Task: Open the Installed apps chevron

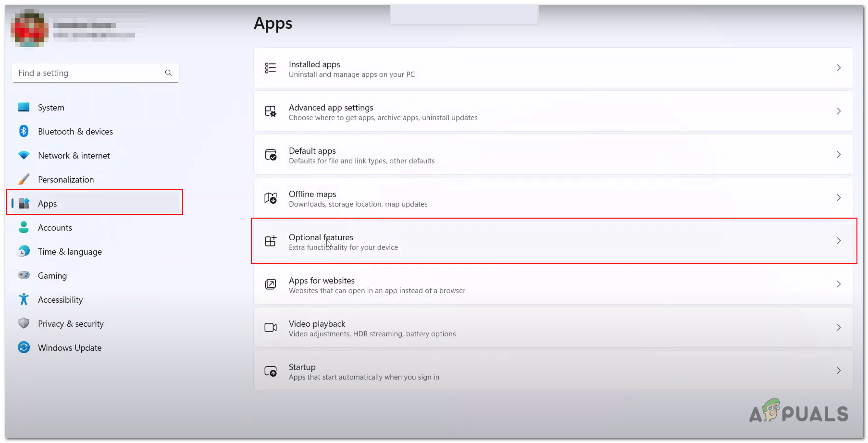Action: click(x=839, y=68)
